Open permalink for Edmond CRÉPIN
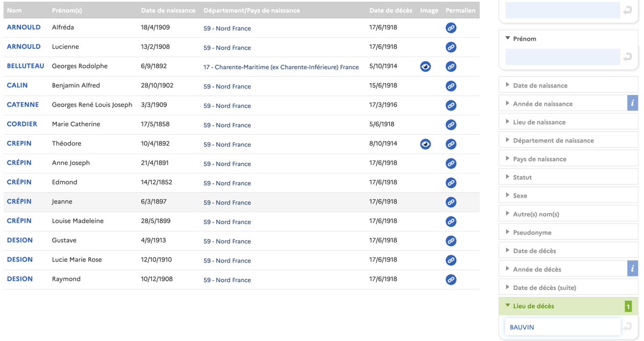The height and width of the screenshot is (341, 644). click(451, 183)
